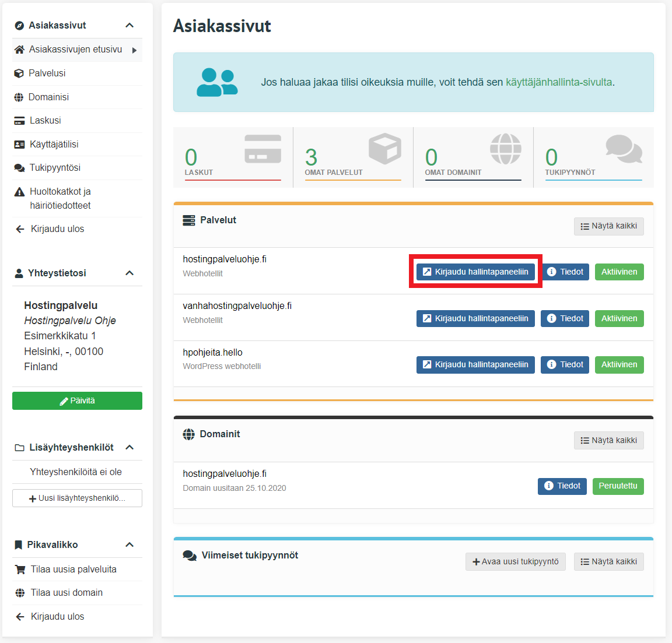Viewport: 672px width, 643px height.
Task: Collapse the Asiakassivut sidebar section
Action: 129,26
